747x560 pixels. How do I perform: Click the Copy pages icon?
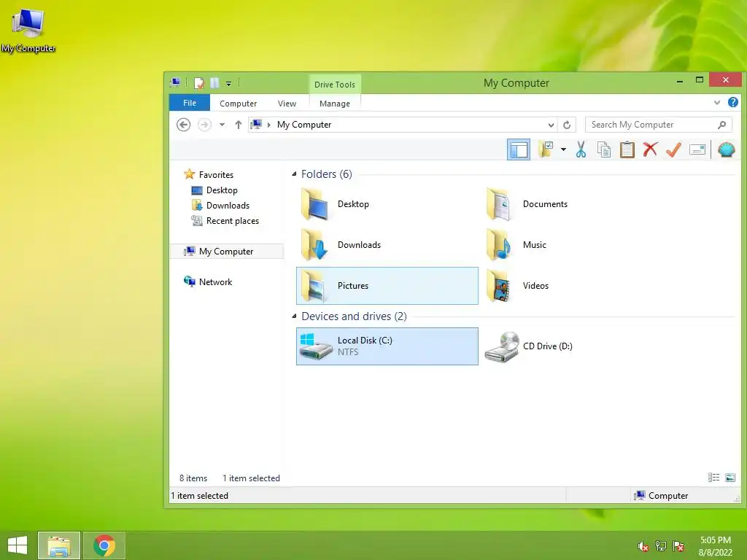click(603, 150)
